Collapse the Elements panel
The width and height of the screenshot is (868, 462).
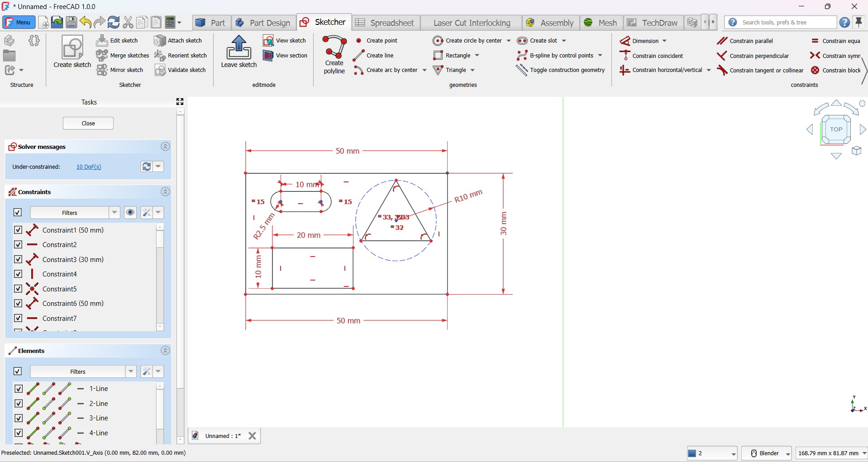coord(165,351)
